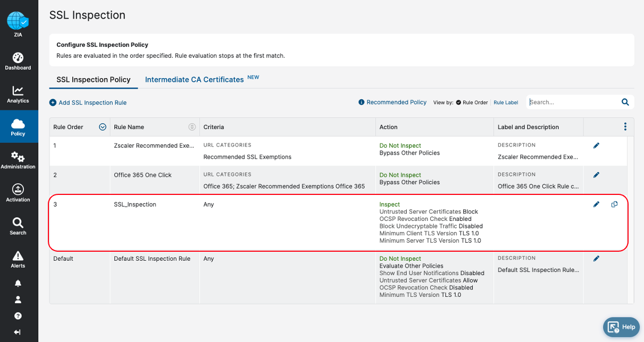Viewport: 644px width, 342px height.
Task: Duplicate the SSL_Inspection rule using the copy icon
Action: pos(614,204)
